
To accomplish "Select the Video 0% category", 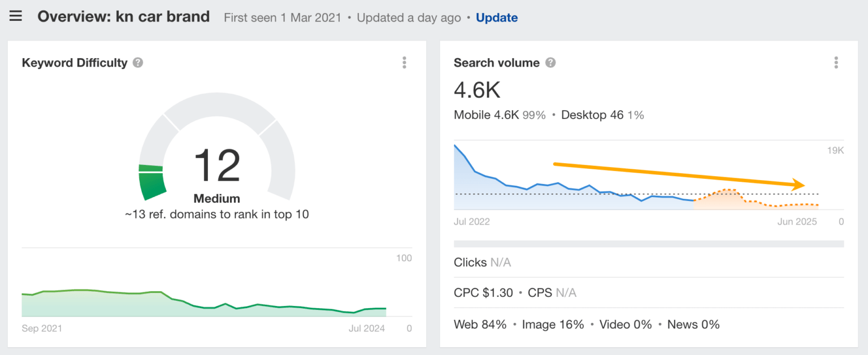I will click(x=626, y=325).
